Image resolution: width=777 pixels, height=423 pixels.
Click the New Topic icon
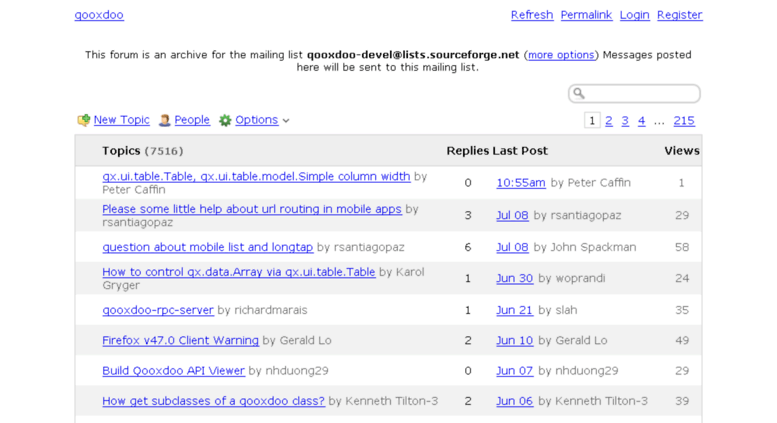click(84, 120)
